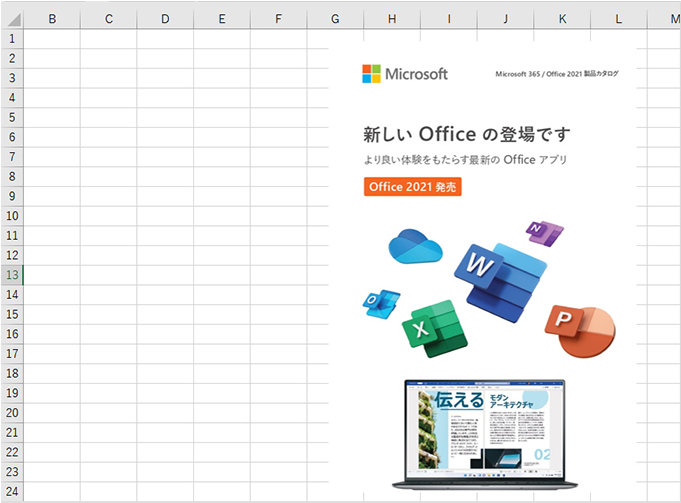This screenshot has width=681, height=503.
Task: Click cell F20
Action: [x=278, y=413]
